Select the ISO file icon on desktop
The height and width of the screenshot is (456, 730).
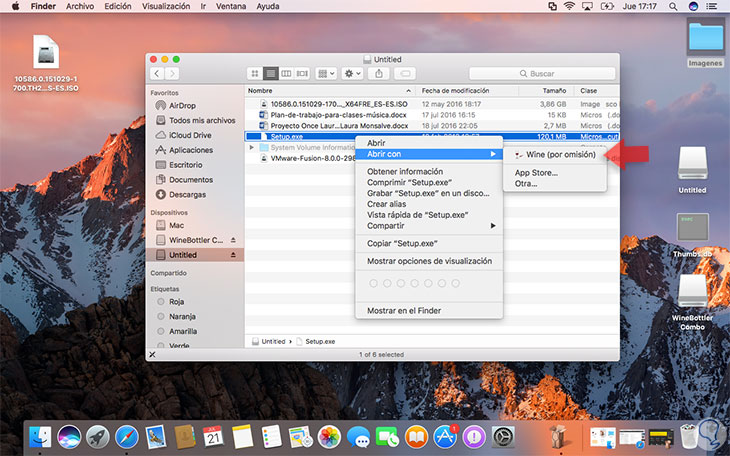[46, 63]
